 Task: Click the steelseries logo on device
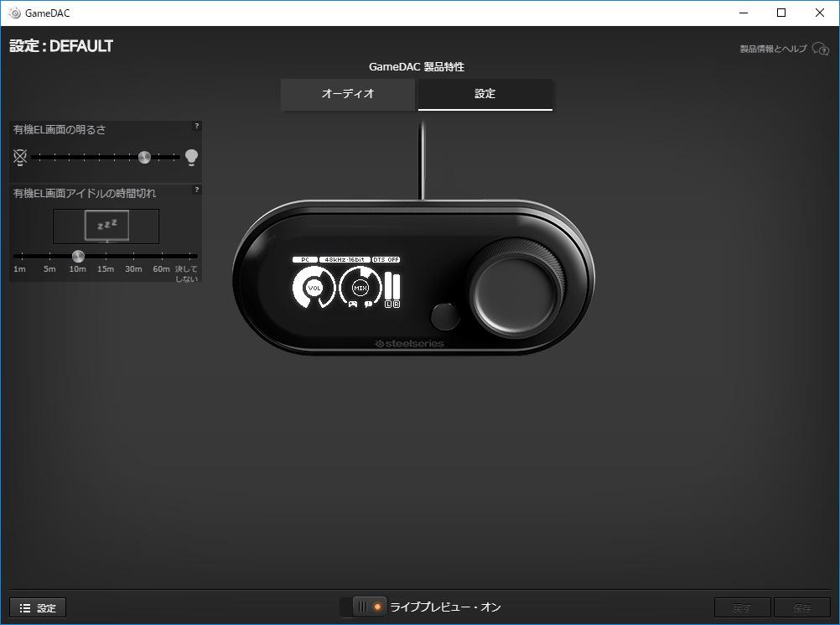point(409,344)
